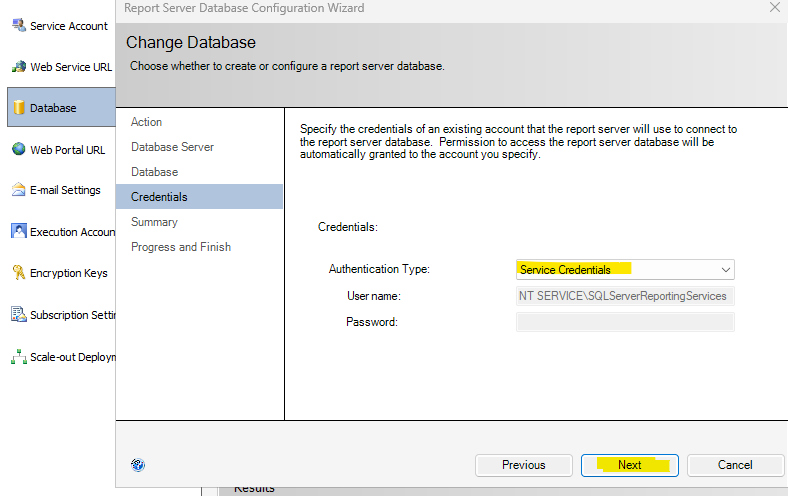This screenshot has height=496, width=788.
Task: Close the Report Server Database Configuration Wizard
Action: click(x=775, y=7)
